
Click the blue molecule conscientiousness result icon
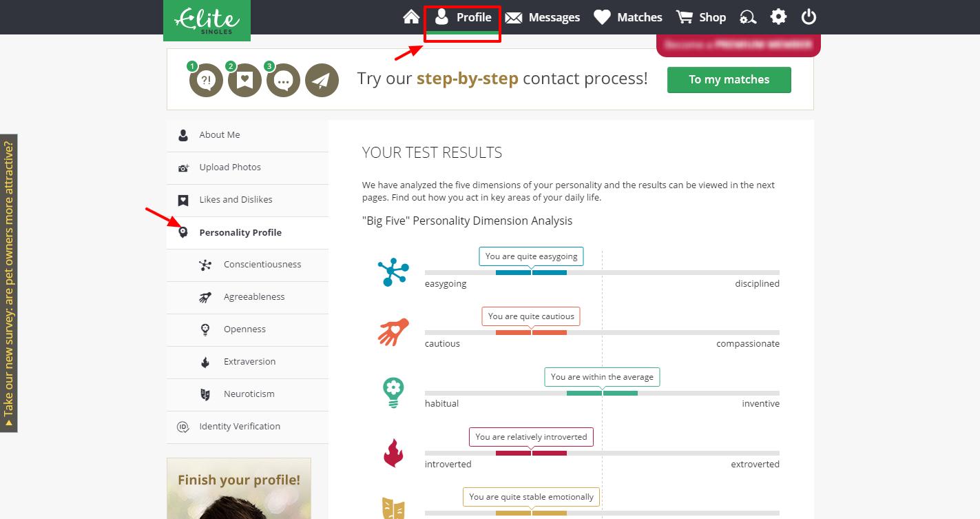click(393, 272)
